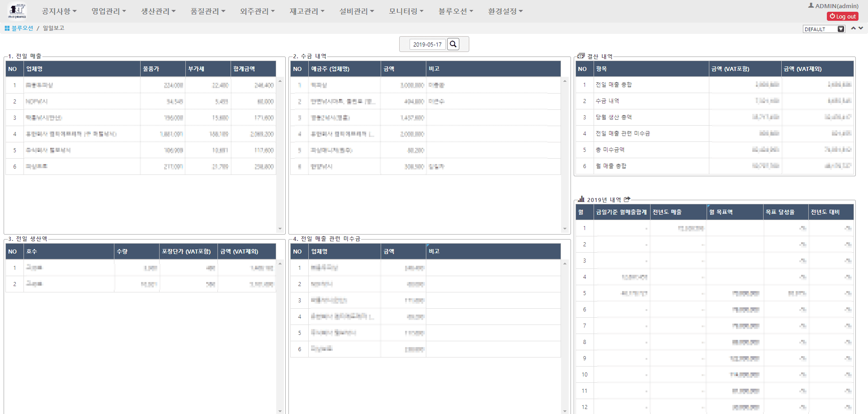Click the grid icon in the breadcrumb bar

pyautogui.click(x=6, y=28)
